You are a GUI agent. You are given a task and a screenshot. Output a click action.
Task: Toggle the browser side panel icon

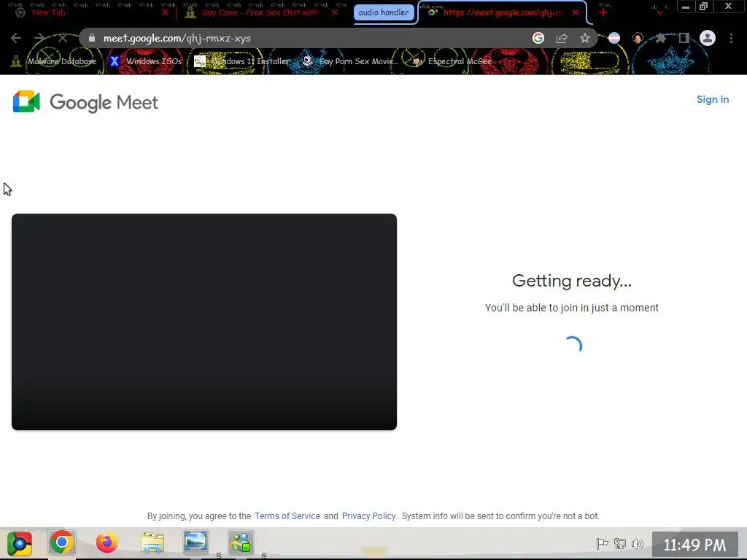(684, 38)
